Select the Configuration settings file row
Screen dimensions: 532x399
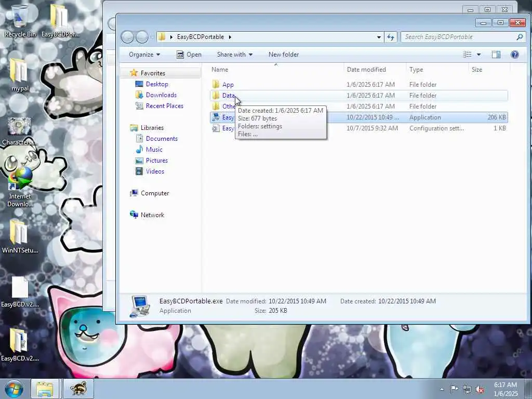tap(359, 128)
